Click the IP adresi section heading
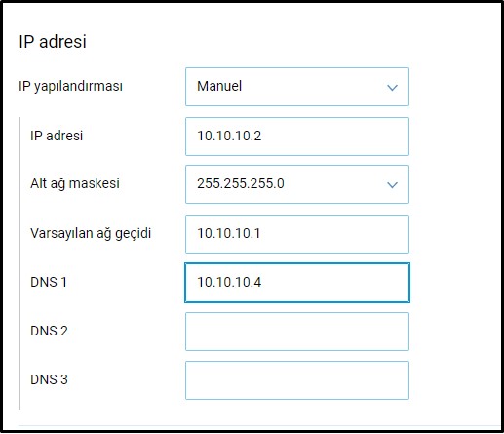504x434 pixels. coord(53,42)
